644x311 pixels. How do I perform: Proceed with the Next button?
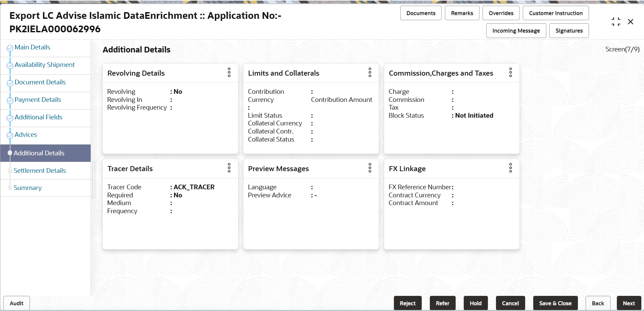[x=629, y=303]
